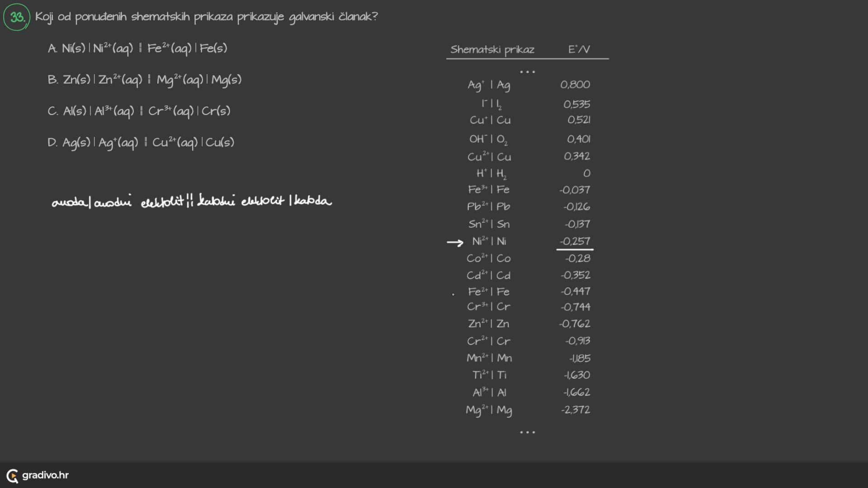Click the circled question number 33
Viewport: 868px width, 488px height.
pyautogui.click(x=17, y=17)
